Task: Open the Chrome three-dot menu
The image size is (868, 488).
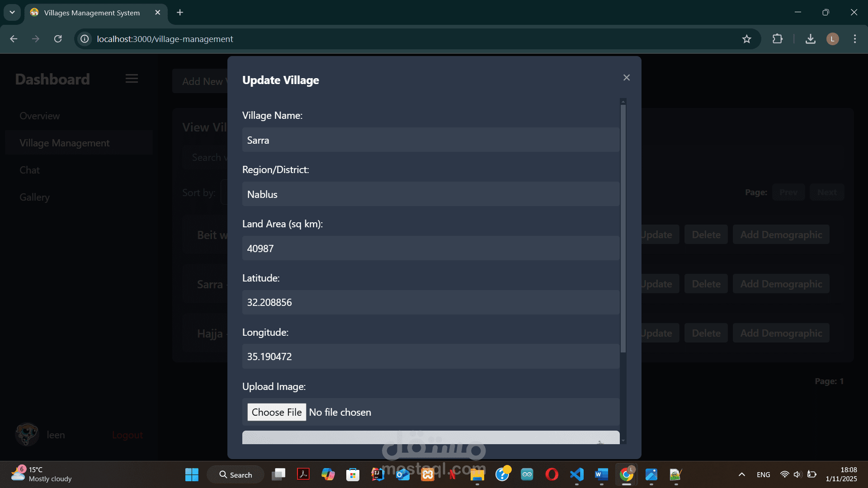Action: coord(854,39)
